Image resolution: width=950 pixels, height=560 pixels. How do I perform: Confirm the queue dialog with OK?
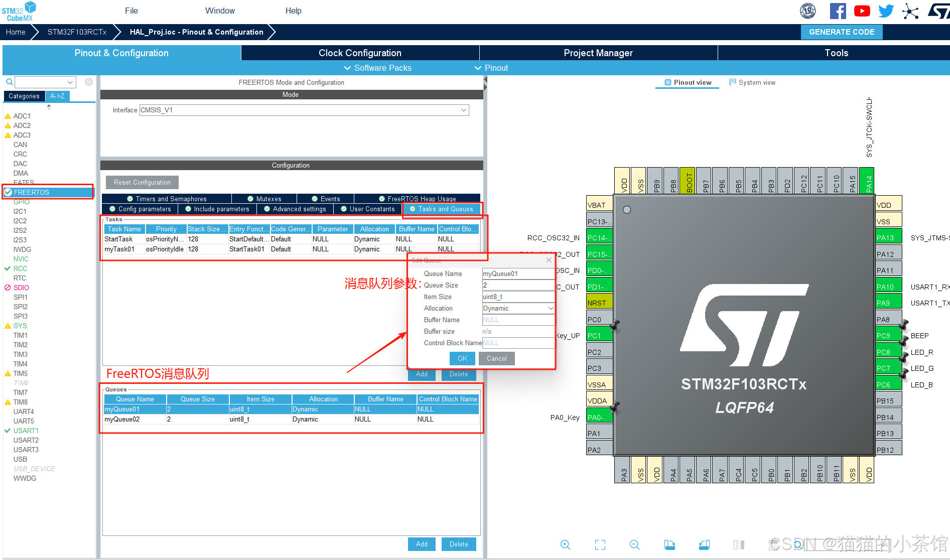click(x=462, y=358)
